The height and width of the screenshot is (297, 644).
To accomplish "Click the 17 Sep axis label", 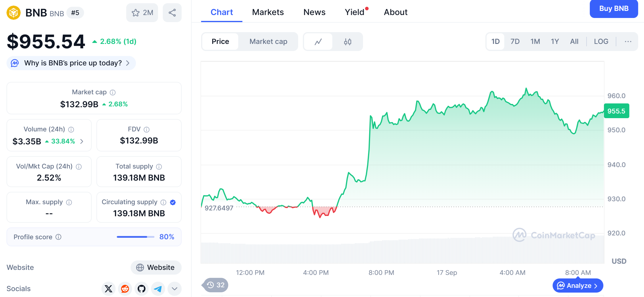I will 447,273.
